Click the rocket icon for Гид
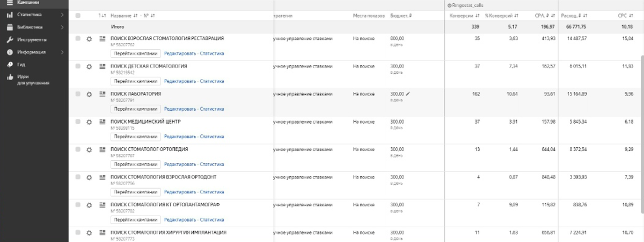The width and height of the screenshot is (644, 242). 10,65
